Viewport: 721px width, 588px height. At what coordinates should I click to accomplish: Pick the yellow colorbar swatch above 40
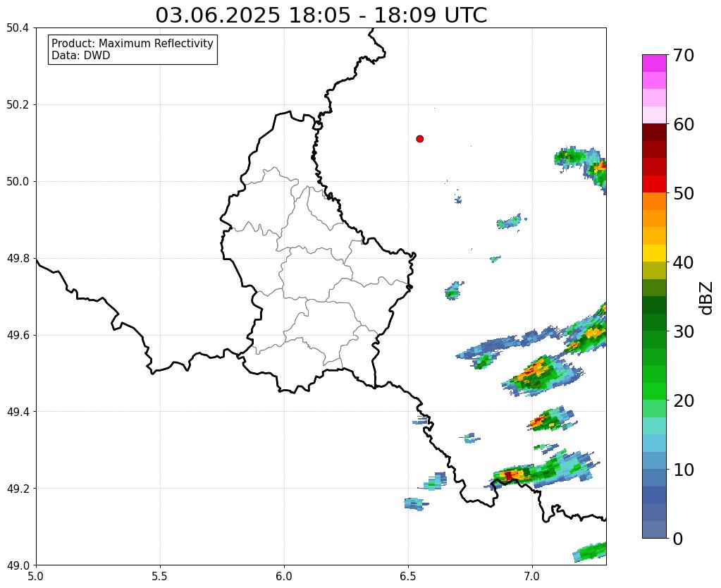point(654,254)
